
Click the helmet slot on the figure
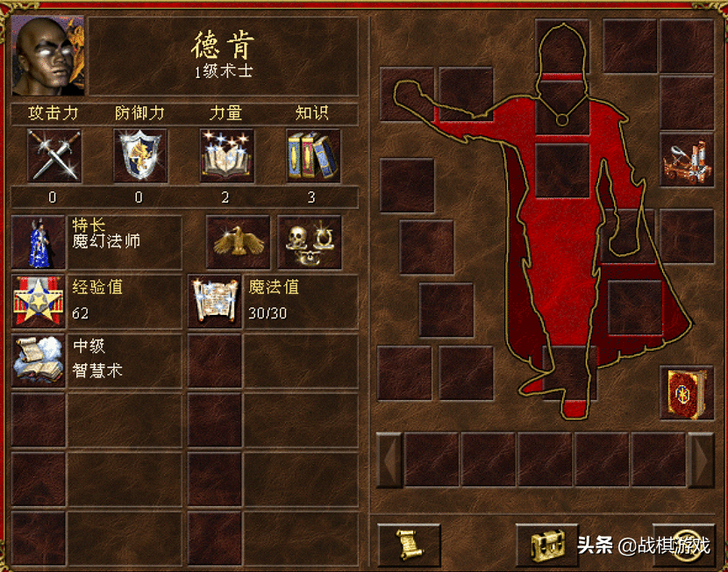(x=562, y=46)
